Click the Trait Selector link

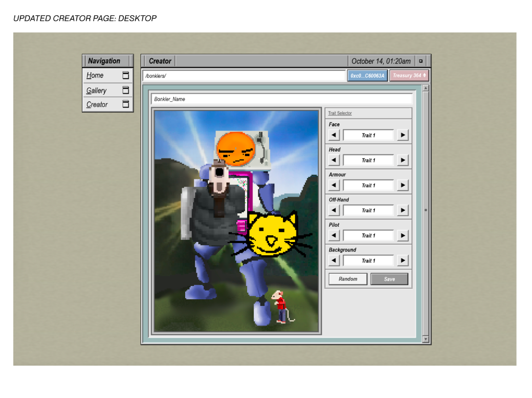point(340,114)
